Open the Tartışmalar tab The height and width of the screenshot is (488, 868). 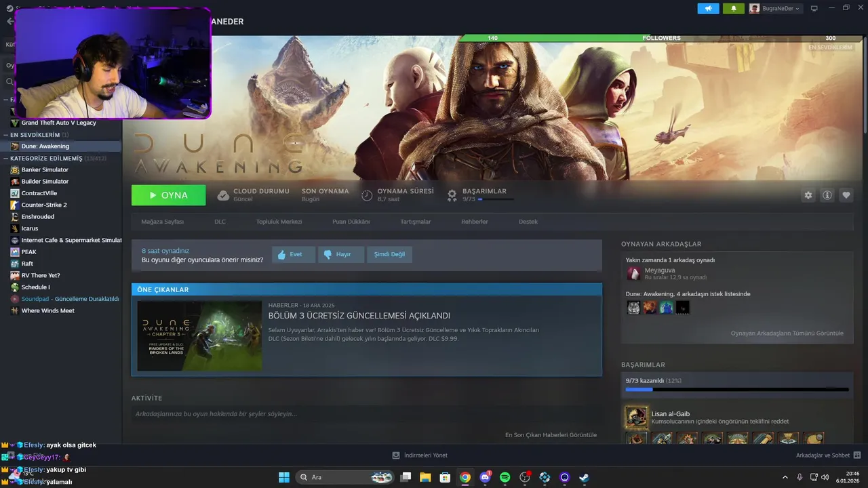pos(415,222)
